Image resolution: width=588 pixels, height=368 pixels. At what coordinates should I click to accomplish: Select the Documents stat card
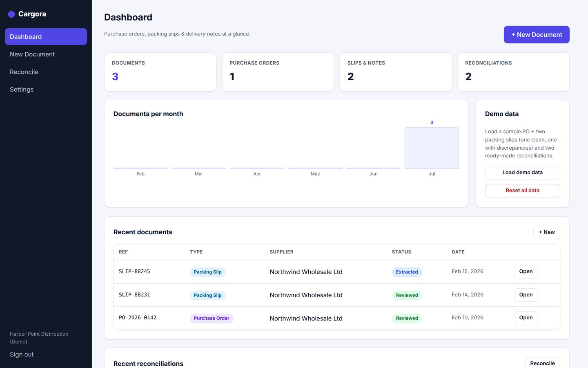tap(160, 72)
